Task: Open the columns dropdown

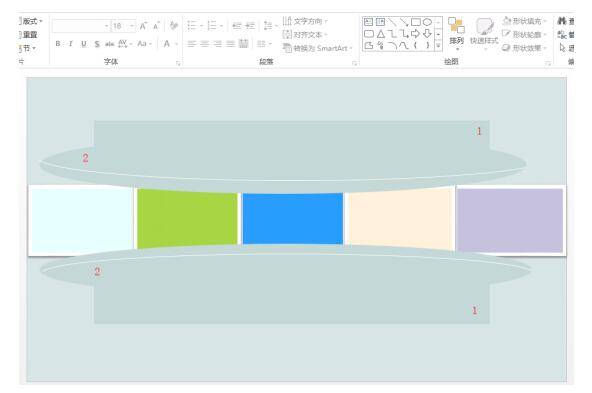Action: (x=264, y=44)
